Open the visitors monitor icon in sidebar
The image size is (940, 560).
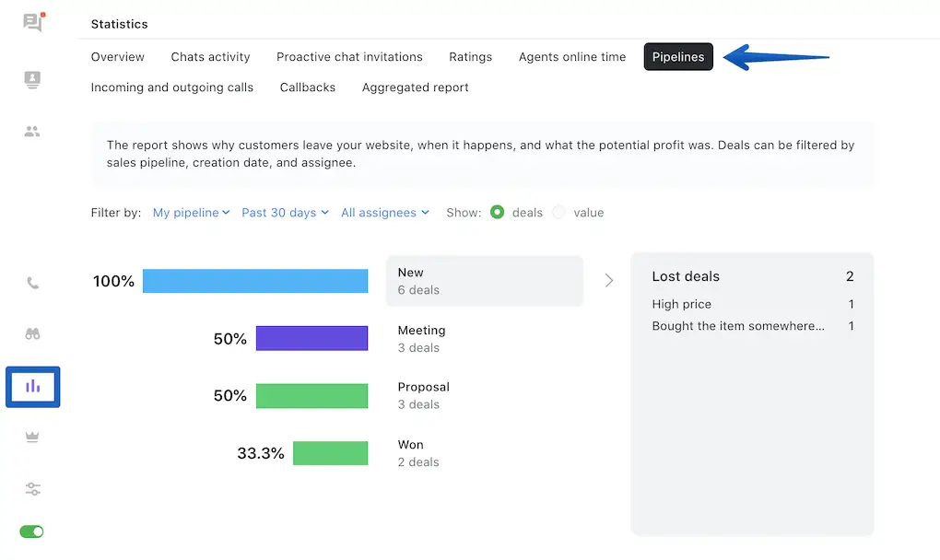[x=32, y=80]
